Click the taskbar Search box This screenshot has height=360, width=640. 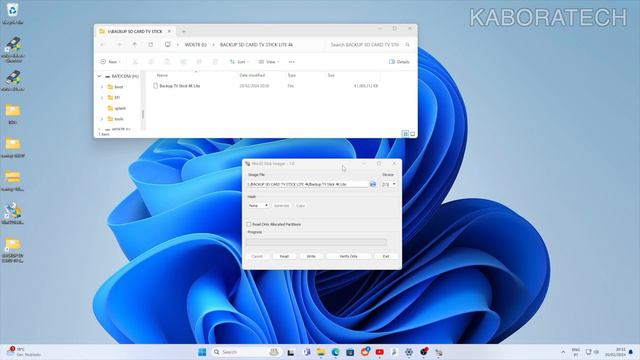245,352
